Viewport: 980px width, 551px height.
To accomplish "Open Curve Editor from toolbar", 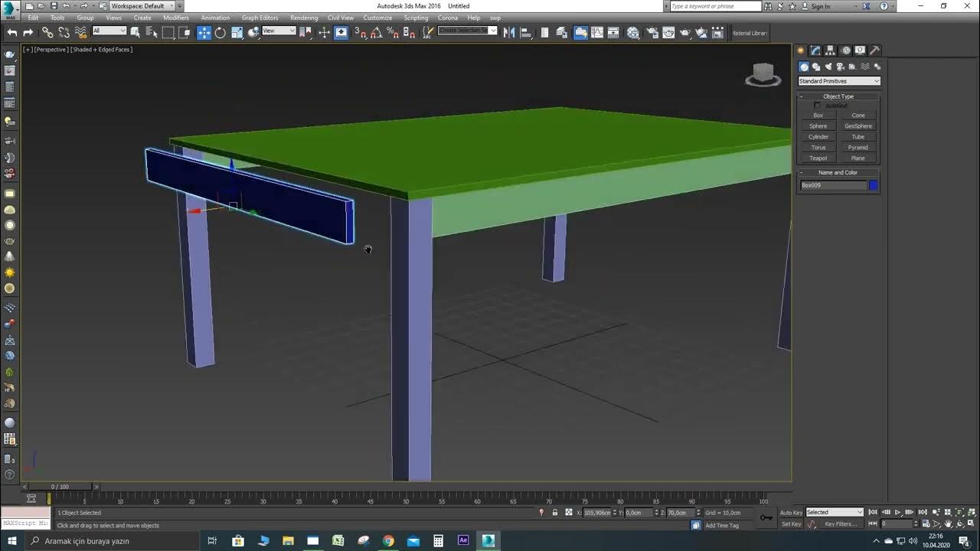I will [597, 32].
